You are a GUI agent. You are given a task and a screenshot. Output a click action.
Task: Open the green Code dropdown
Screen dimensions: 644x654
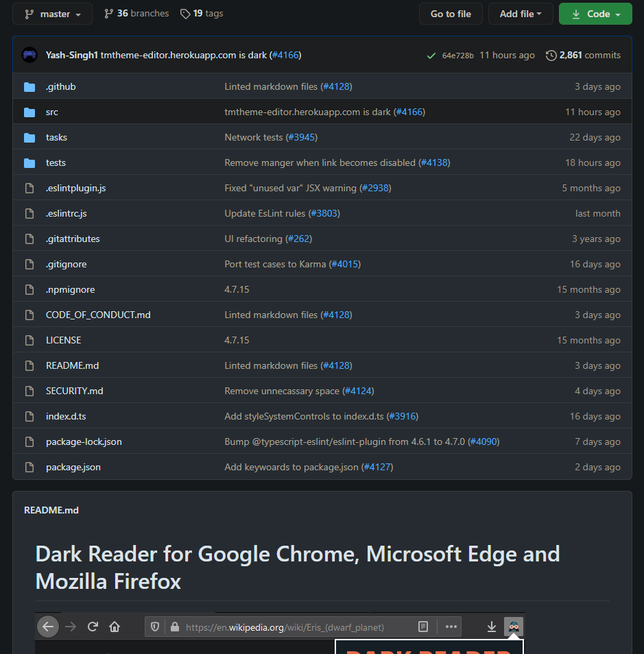595,13
